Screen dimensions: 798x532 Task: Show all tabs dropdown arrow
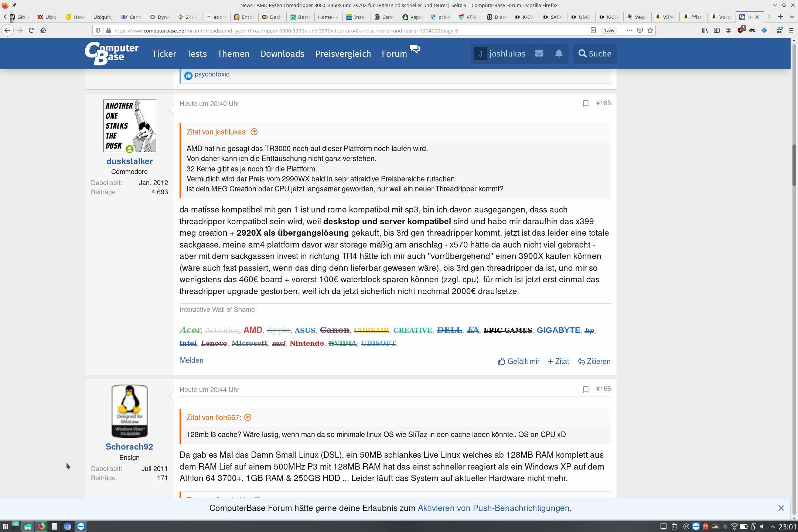pos(792,17)
